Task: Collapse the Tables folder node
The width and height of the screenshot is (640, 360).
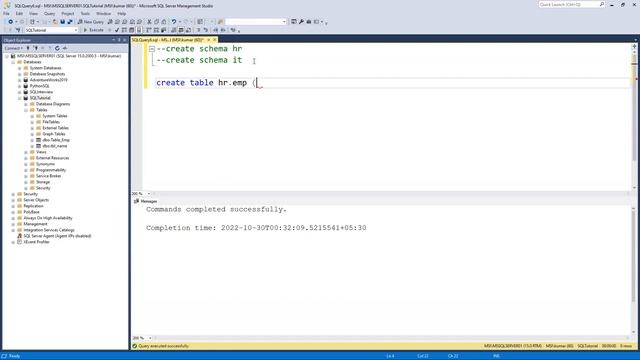Action: tap(26, 110)
